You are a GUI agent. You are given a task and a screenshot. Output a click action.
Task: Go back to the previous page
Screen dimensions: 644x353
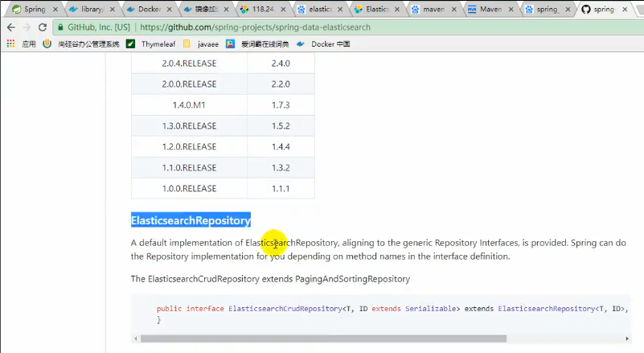click(x=11, y=27)
